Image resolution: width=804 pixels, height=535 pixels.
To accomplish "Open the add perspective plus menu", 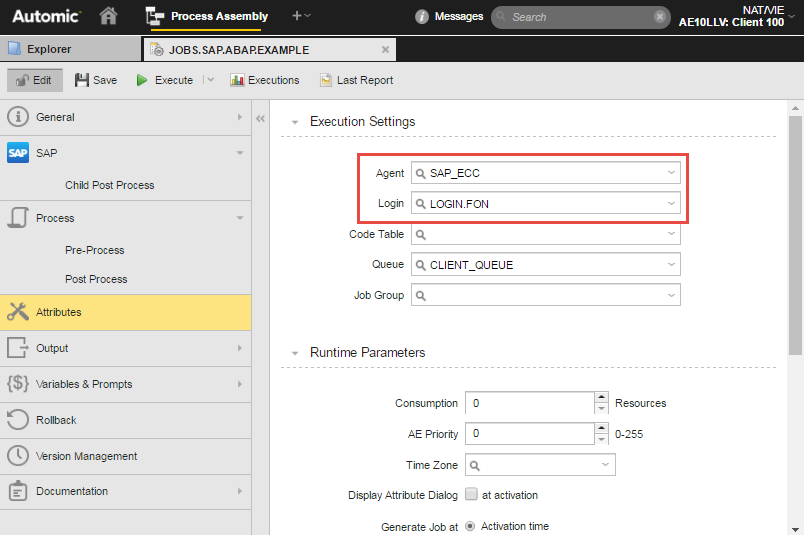I will point(301,16).
